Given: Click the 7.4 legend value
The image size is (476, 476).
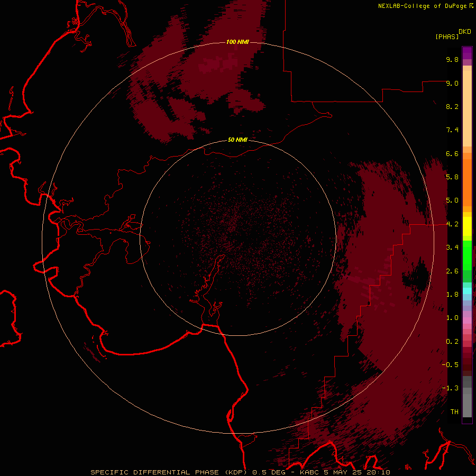Looking at the screenshot, I should pyautogui.click(x=452, y=130).
